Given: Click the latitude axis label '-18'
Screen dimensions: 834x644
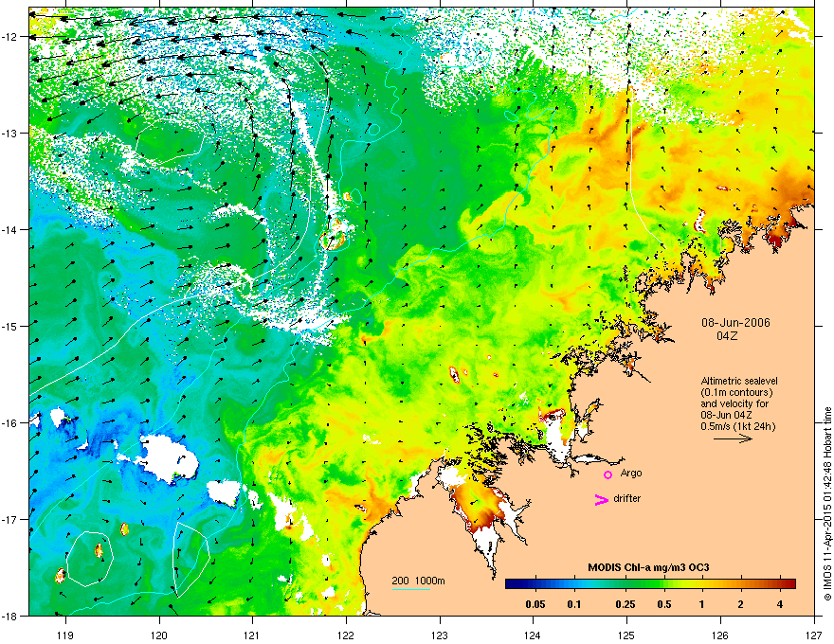Looking at the screenshot, I should click(9, 616).
